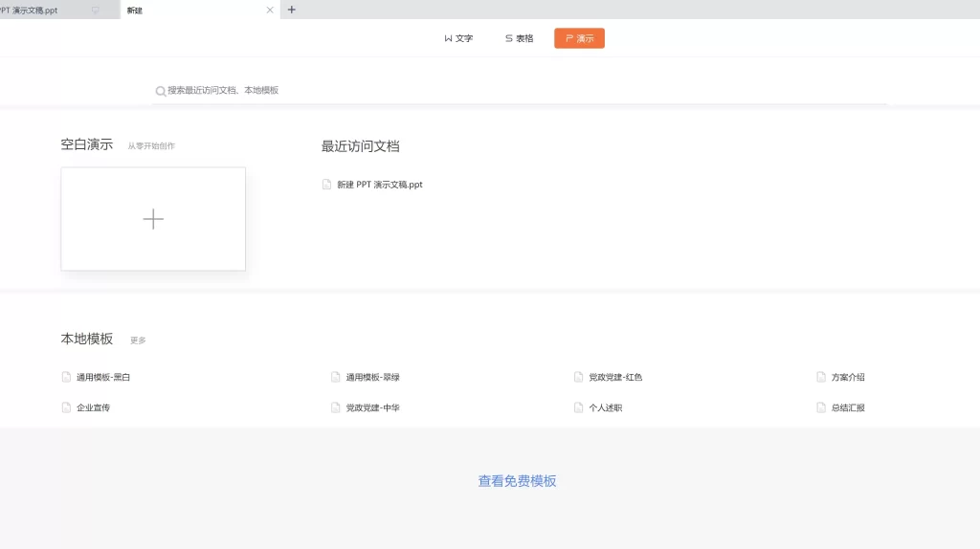Show 更多 local templates
Image resolution: width=980 pixels, height=549 pixels.
click(x=138, y=340)
